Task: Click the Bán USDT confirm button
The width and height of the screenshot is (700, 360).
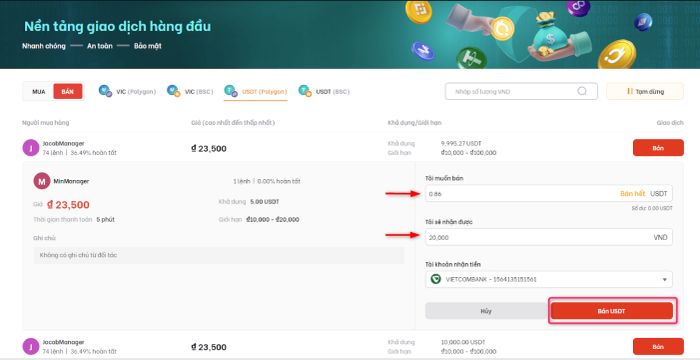Action: (612, 311)
